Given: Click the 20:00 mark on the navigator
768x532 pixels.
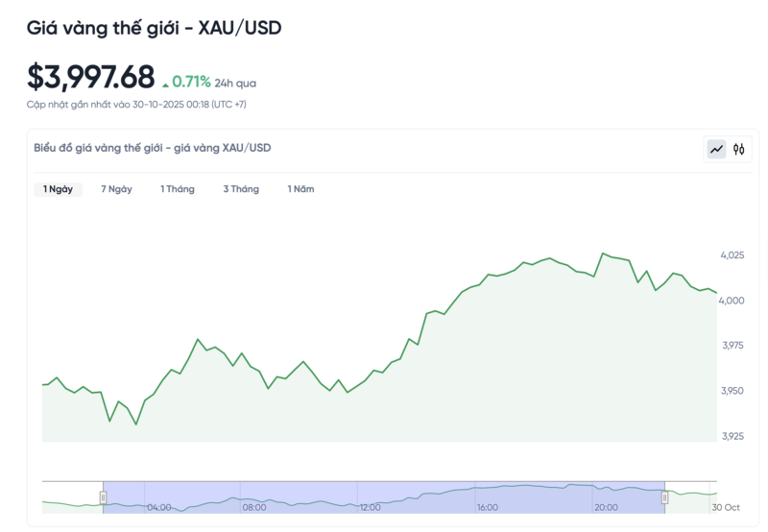Looking at the screenshot, I should click(x=606, y=507).
